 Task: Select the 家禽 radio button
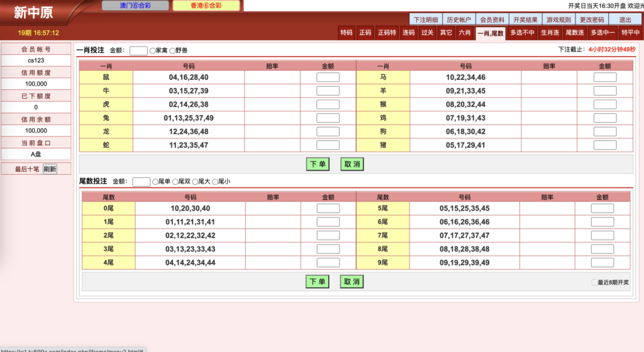pyautogui.click(x=153, y=51)
